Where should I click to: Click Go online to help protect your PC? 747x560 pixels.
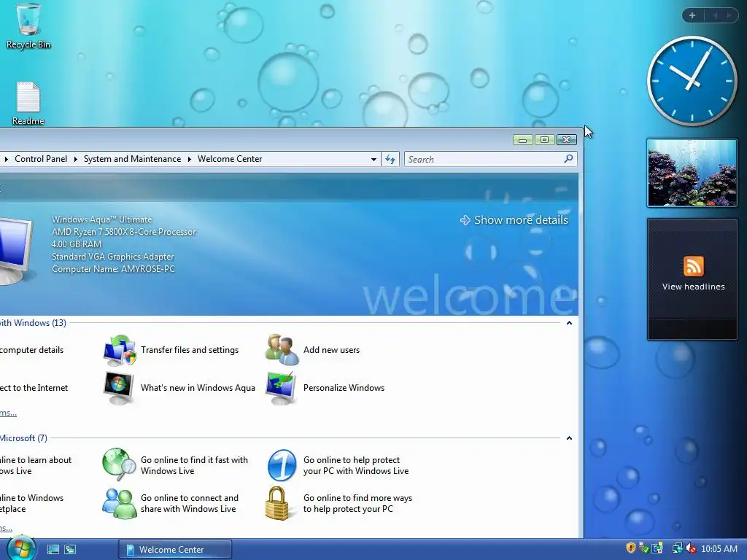[356, 465]
